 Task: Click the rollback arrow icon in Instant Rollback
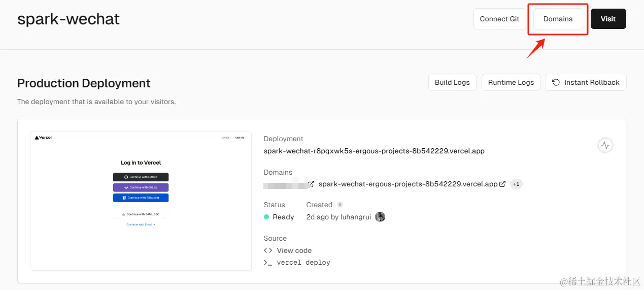[556, 82]
